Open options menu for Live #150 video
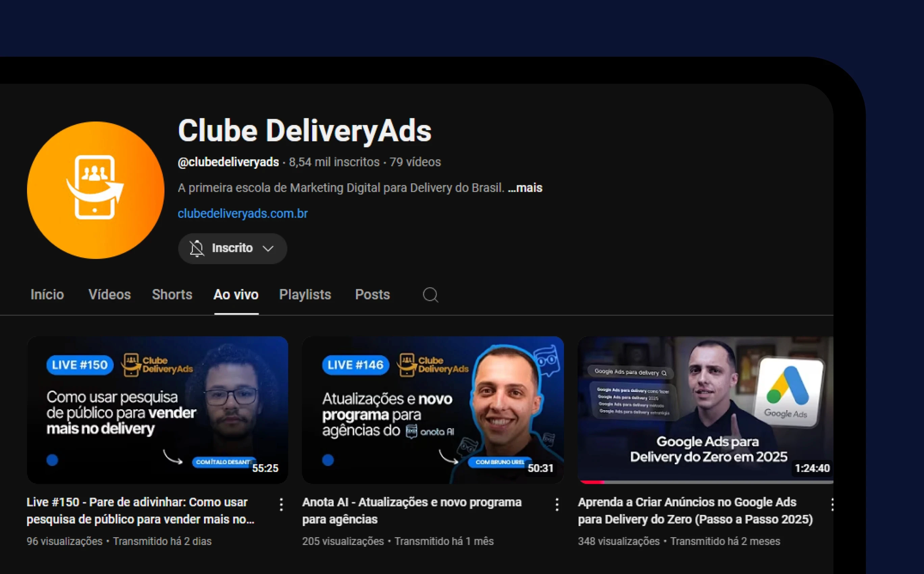Viewport: 924px width, 574px height. coord(281,504)
